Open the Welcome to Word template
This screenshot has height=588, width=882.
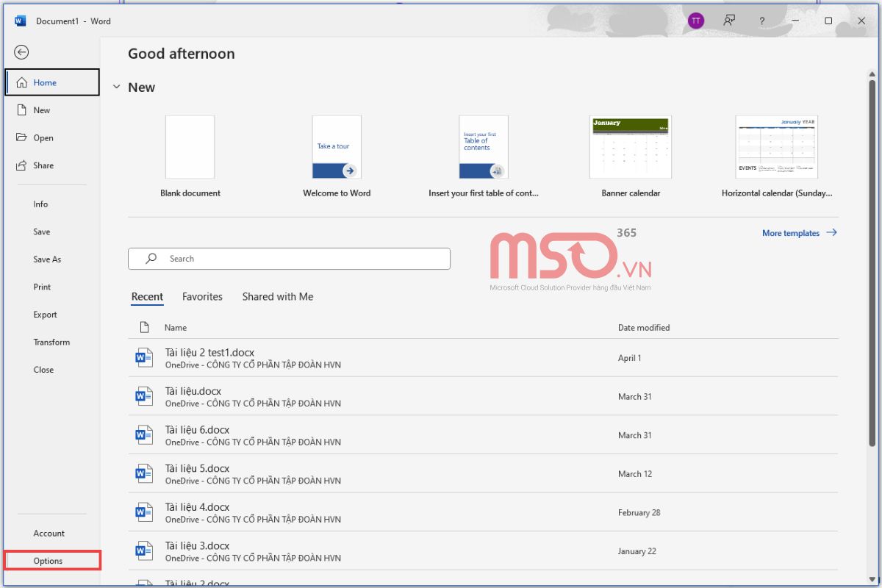coord(337,156)
